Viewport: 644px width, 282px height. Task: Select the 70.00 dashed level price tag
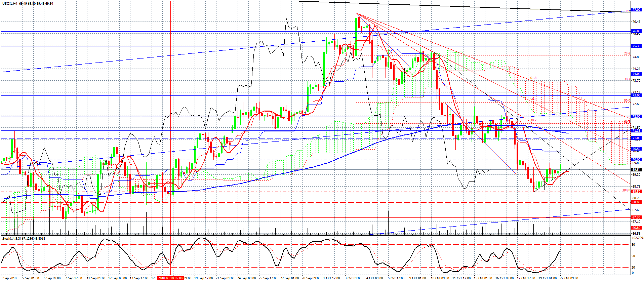[636, 160]
